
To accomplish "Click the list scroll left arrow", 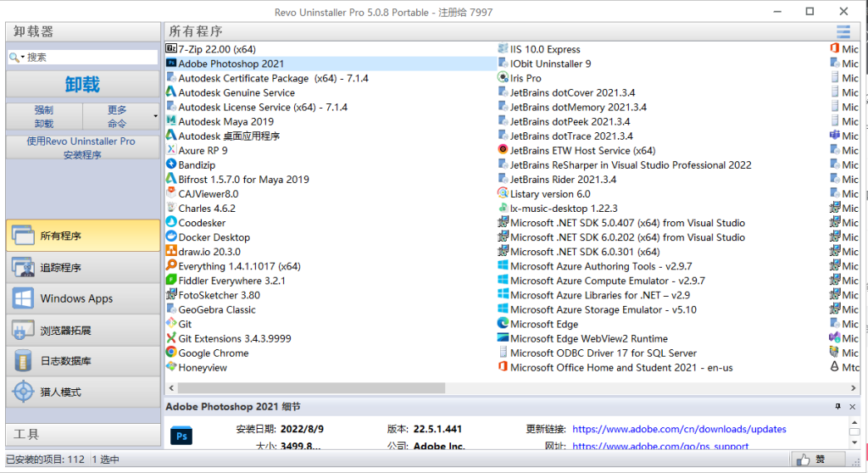I will point(171,387).
